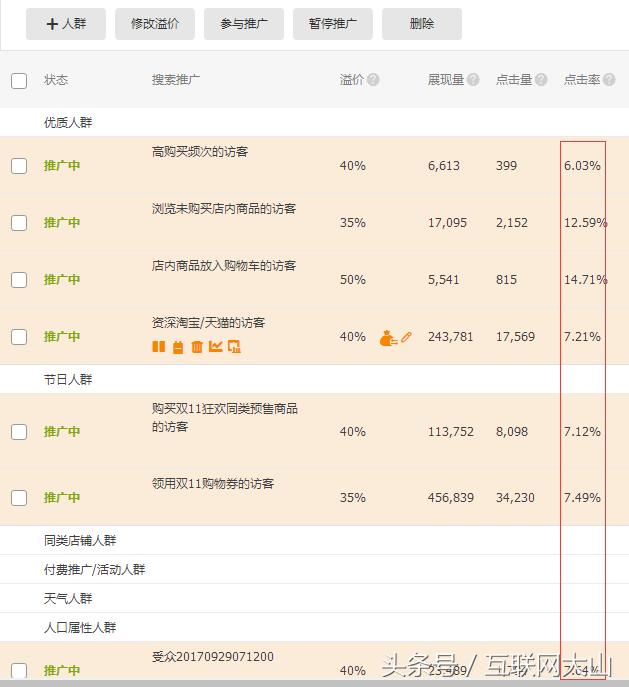The width and height of the screenshot is (629, 687).
Task: Check the box for 店内商品放入购物车的访客 row
Action: point(19,280)
